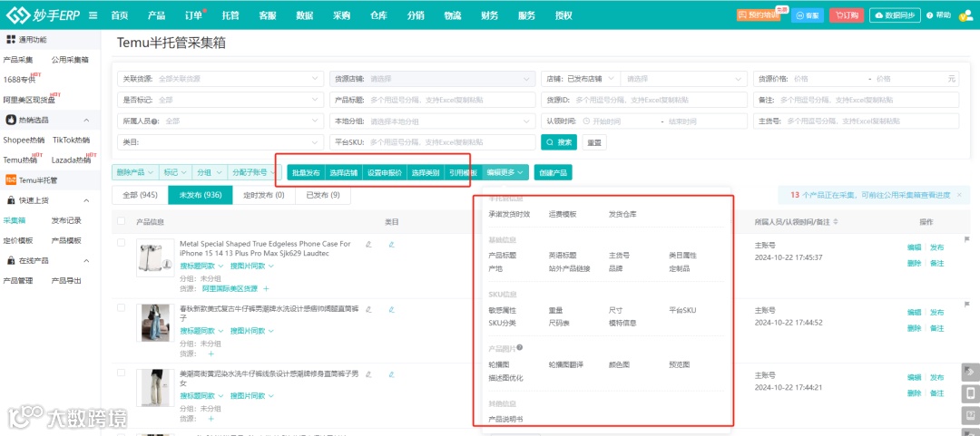This screenshot has width=980, height=436.
Task: Click the 产品标题 search input field
Action: click(x=433, y=100)
